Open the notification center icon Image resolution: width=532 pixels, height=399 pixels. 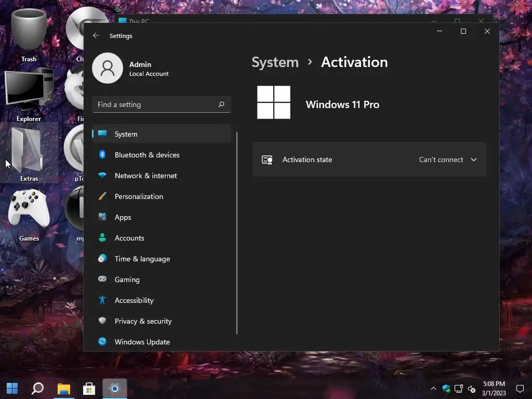pos(520,389)
